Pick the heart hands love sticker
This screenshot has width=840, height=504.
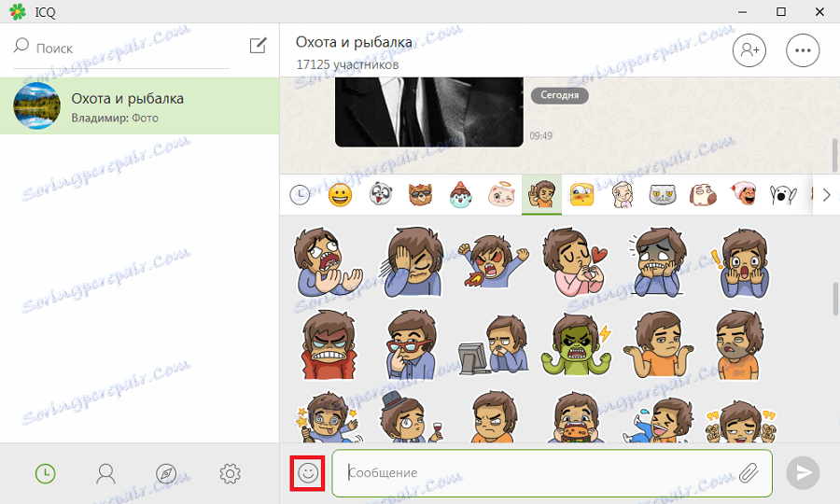[575, 261]
